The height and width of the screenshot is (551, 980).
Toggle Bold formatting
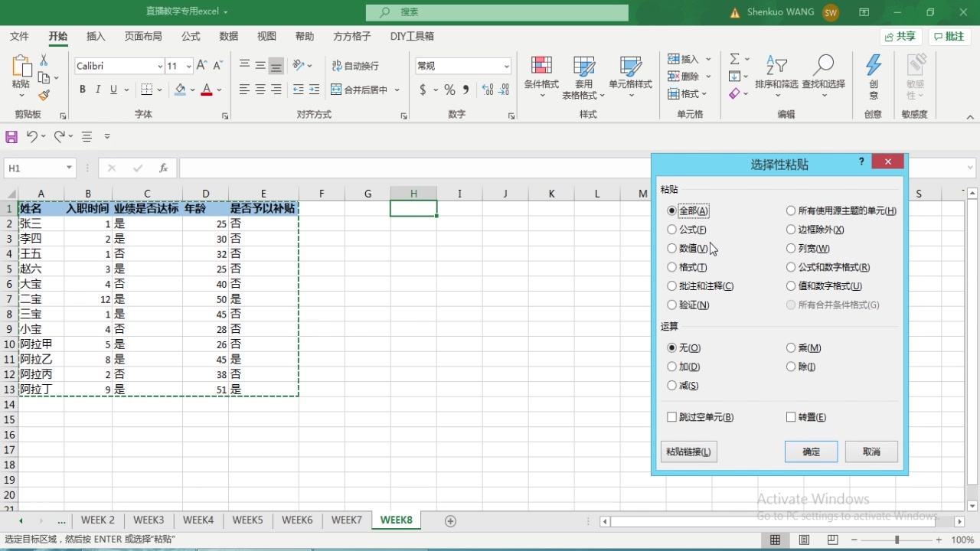click(82, 90)
